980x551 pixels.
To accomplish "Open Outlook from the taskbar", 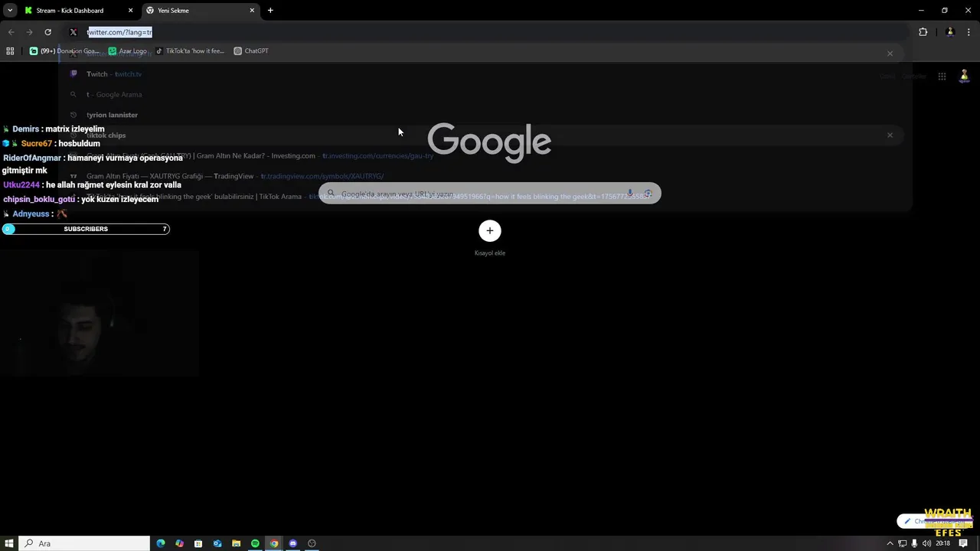I will point(217,543).
